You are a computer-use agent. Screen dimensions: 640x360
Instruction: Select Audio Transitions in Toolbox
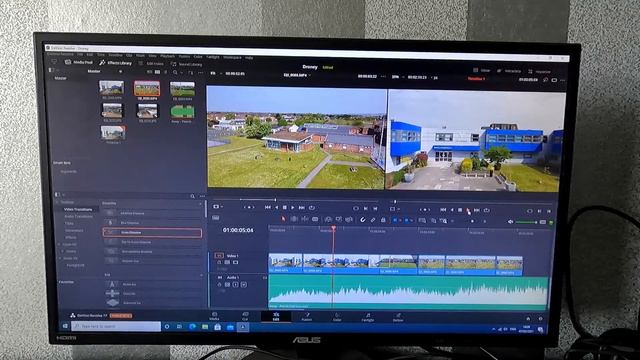point(79,216)
